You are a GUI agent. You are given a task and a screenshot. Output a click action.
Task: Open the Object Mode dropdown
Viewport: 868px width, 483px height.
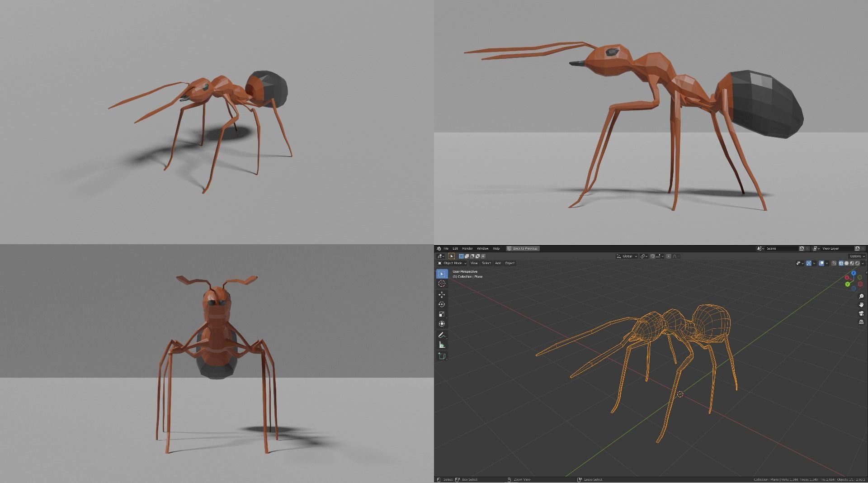coord(454,263)
